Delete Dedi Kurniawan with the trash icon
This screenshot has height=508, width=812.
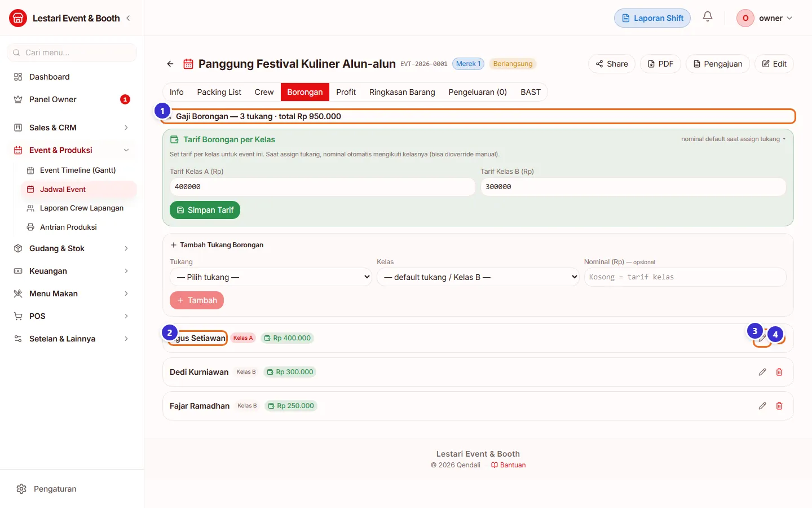779,372
